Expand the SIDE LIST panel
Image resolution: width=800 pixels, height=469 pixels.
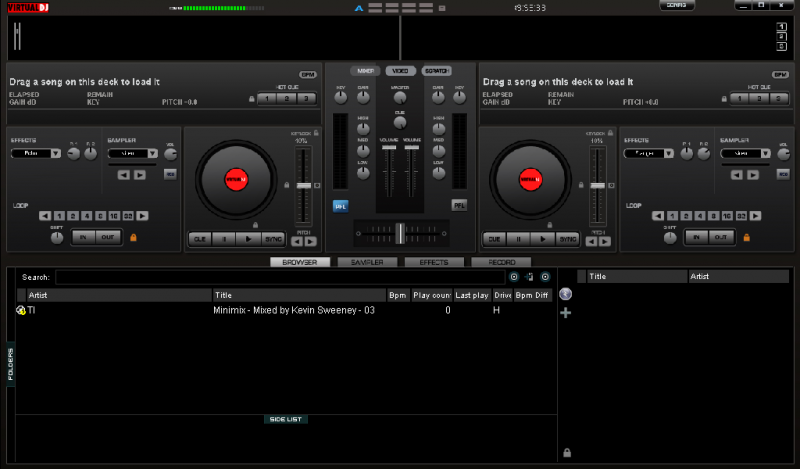click(286, 419)
